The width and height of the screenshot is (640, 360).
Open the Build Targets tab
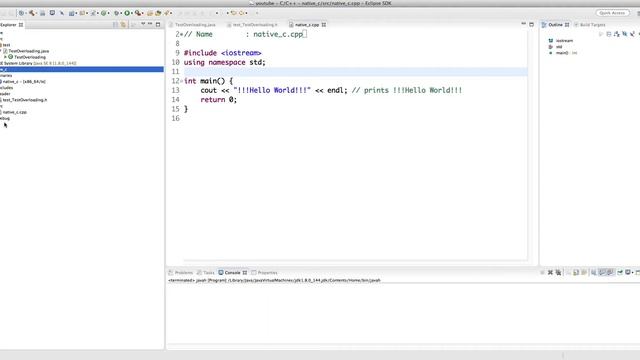[x=592, y=25]
